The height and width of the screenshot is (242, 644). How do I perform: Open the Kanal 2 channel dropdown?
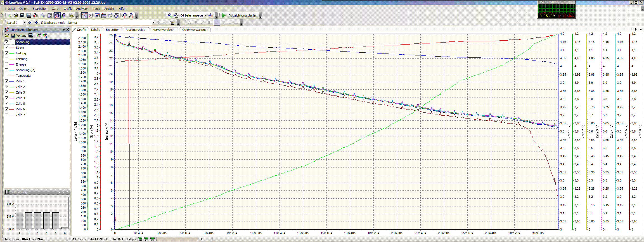click(25, 23)
